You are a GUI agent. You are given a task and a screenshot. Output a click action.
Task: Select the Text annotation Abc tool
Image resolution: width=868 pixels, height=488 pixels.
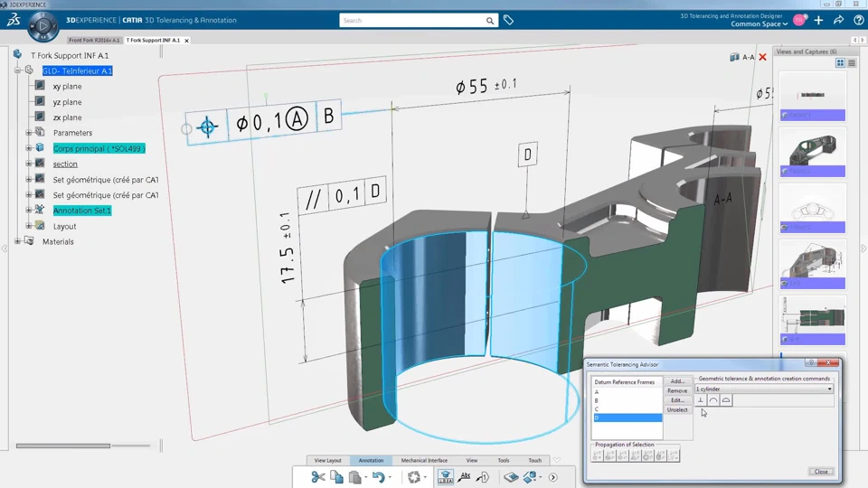tap(465, 477)
